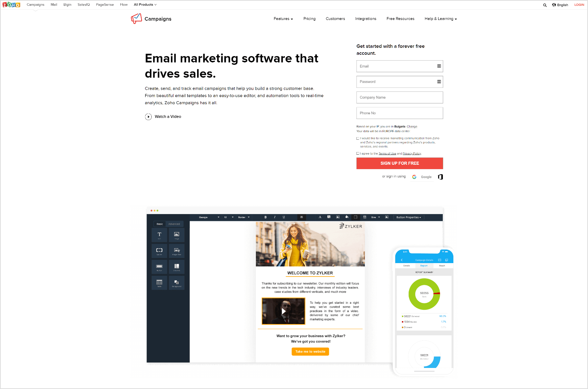This screenshot has width=588, height=389.
Task: Select the Image block in editor panel
Action: click(x=177, y=235)
